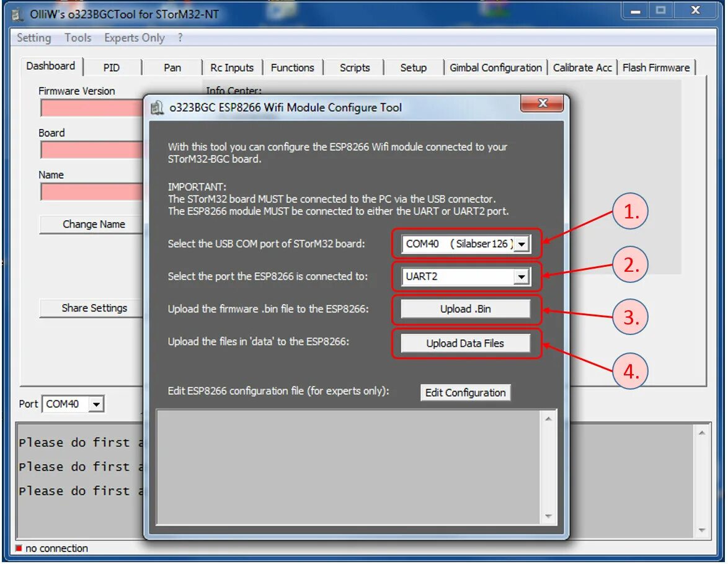Click the Firmware Version field
Viewport: 728px width, 564px height.
pos(92,108)
